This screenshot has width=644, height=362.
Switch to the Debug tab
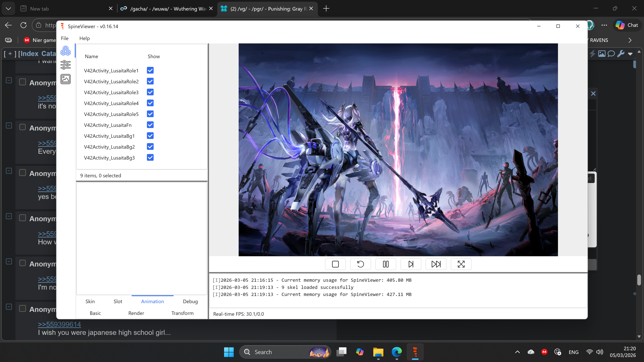(x=190, y=301)
